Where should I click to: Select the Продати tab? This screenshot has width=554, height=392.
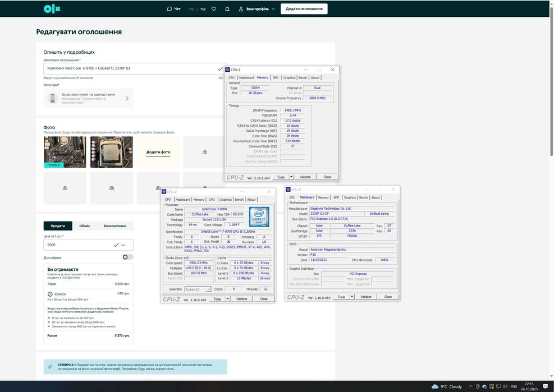tap(58, 226)
